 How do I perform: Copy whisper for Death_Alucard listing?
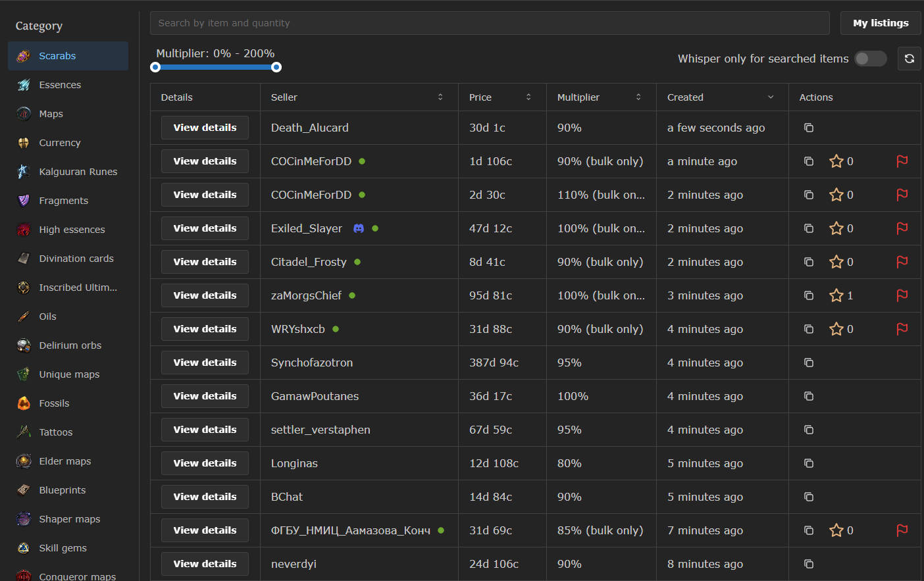809,128
